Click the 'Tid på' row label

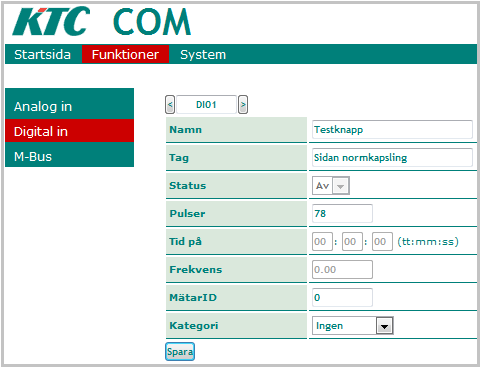[x=185, y=242]
